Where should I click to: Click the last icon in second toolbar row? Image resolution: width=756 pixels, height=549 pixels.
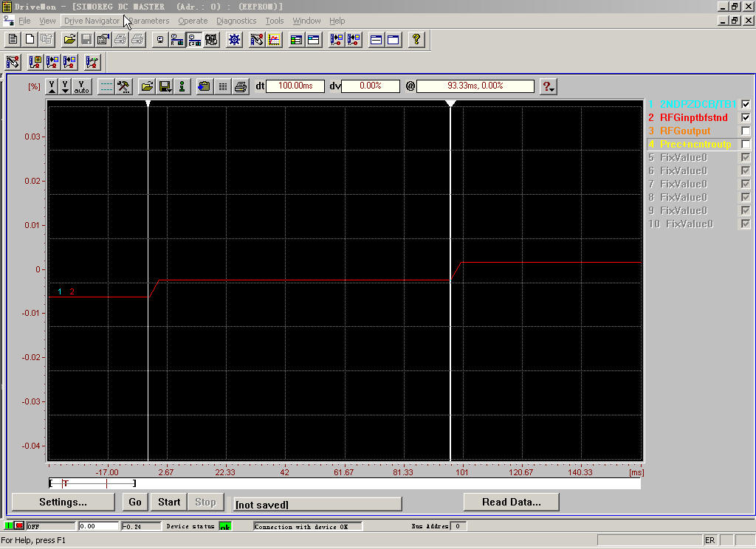(x=92, y=62)
